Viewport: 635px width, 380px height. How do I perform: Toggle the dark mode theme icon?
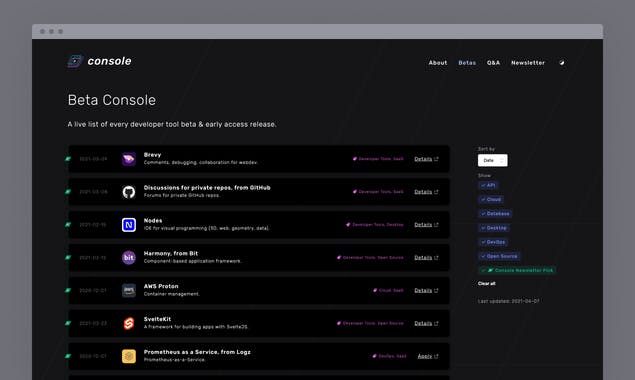pos(562,63)
